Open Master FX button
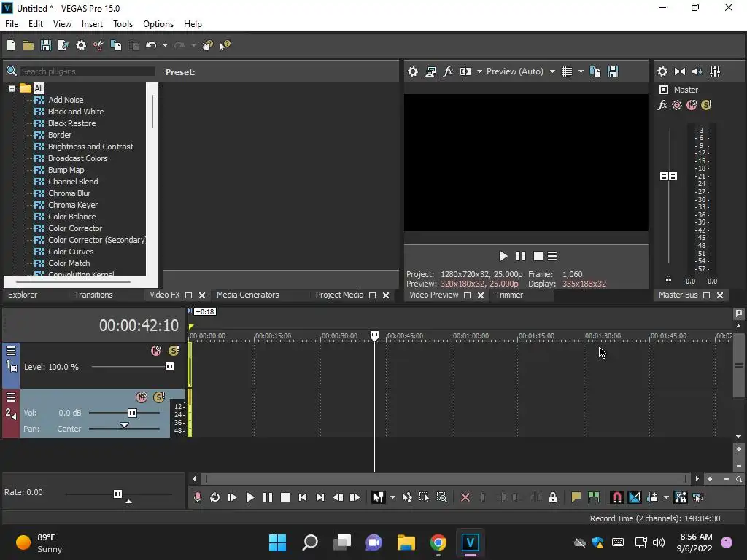Screen dimensions: 747x560 (662, 105)
